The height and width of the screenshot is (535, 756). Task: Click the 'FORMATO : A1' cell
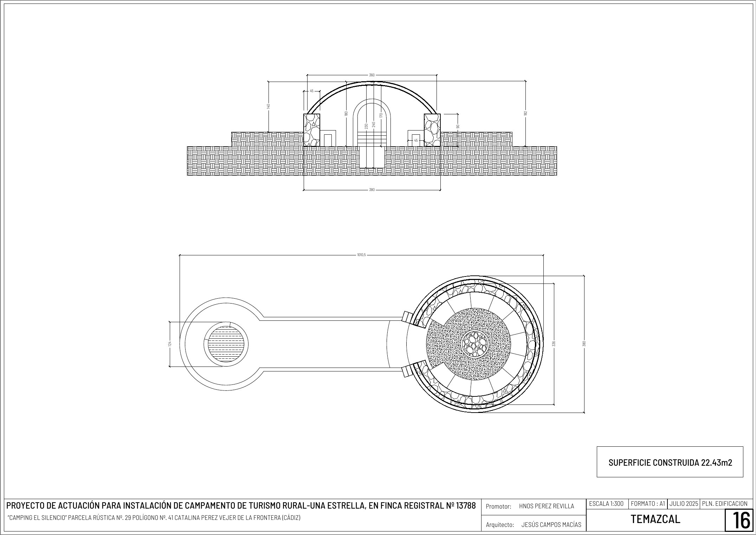[x=648, y=504]
